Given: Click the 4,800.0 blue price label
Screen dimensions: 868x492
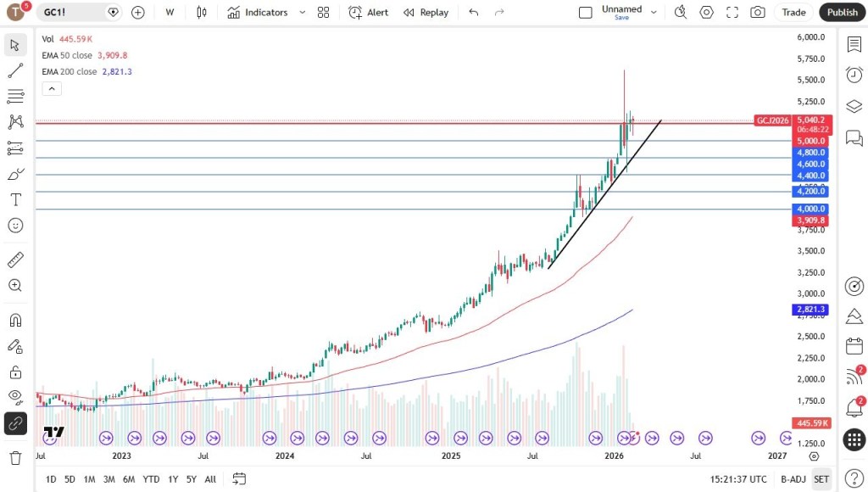Looking at the screenshot, I should click(810, 153).
